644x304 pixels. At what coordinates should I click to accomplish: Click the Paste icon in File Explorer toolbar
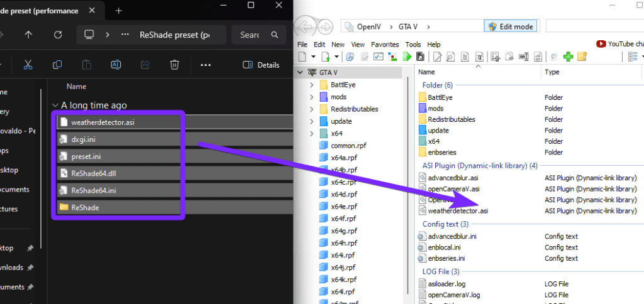coord(86,65)
